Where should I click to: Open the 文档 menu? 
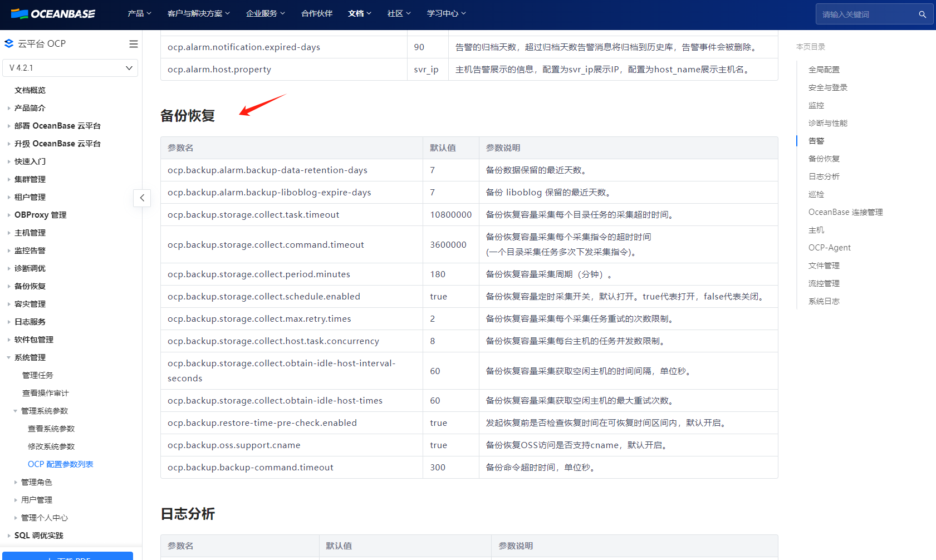[x=360, y=13]
